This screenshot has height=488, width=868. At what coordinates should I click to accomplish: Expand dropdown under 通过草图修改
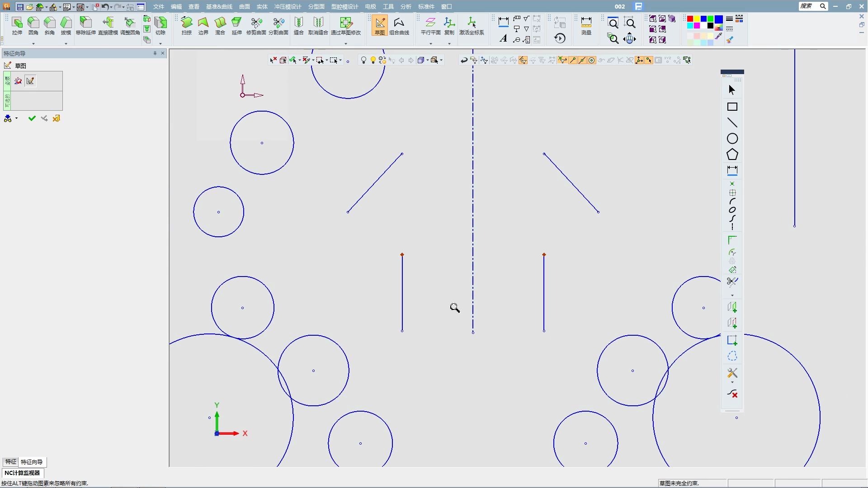point(346,44)
